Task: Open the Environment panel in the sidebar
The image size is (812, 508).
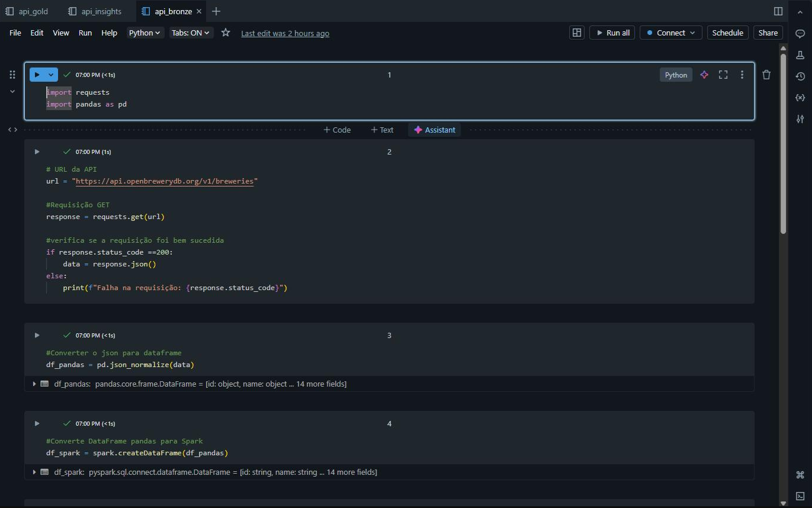Action: (800, 118)
